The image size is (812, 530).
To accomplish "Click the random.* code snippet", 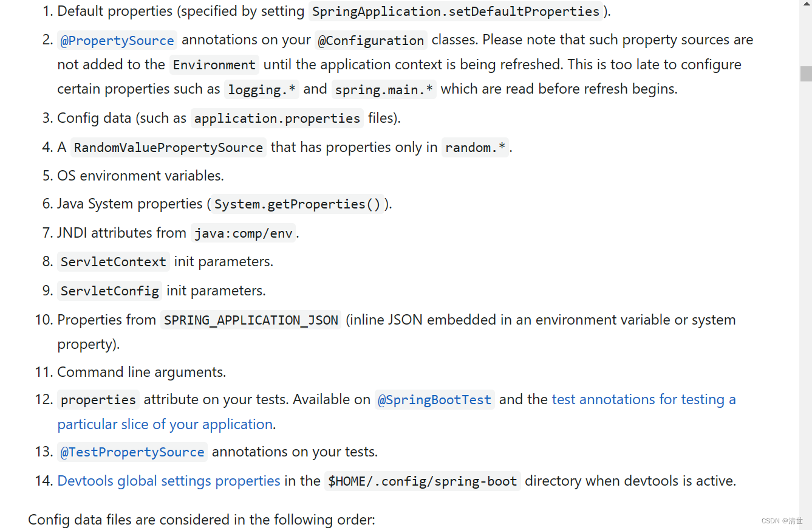I will click(x=476, y=148).
